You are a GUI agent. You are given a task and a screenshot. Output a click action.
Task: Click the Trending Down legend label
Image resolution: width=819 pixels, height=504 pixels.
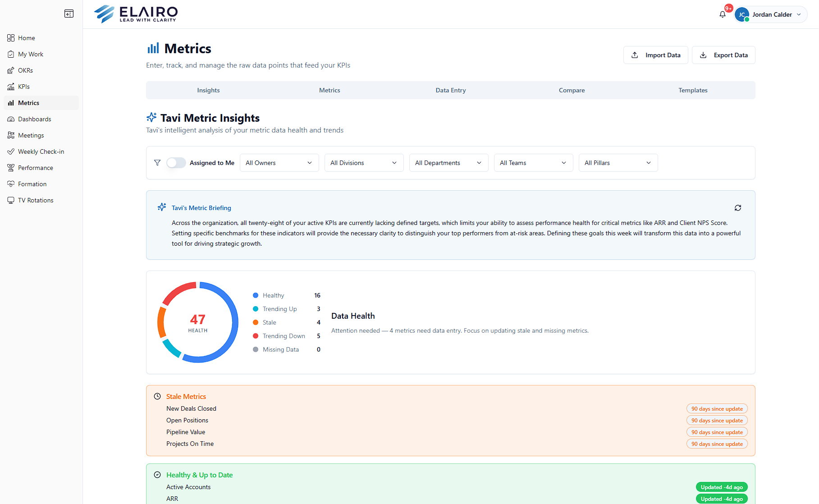coord(284,336)
